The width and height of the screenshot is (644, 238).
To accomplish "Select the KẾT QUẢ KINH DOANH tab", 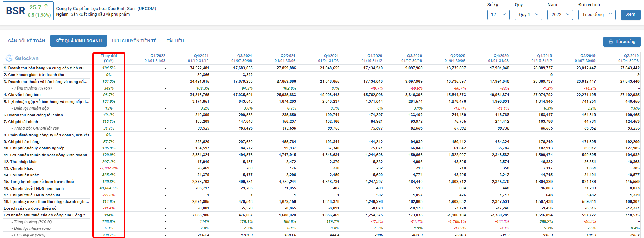I will 78,41.
